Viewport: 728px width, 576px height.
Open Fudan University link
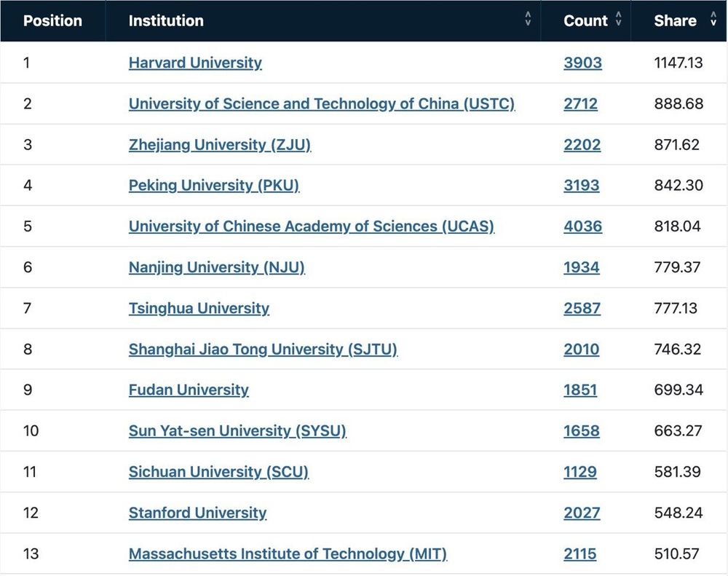(189, 390)
